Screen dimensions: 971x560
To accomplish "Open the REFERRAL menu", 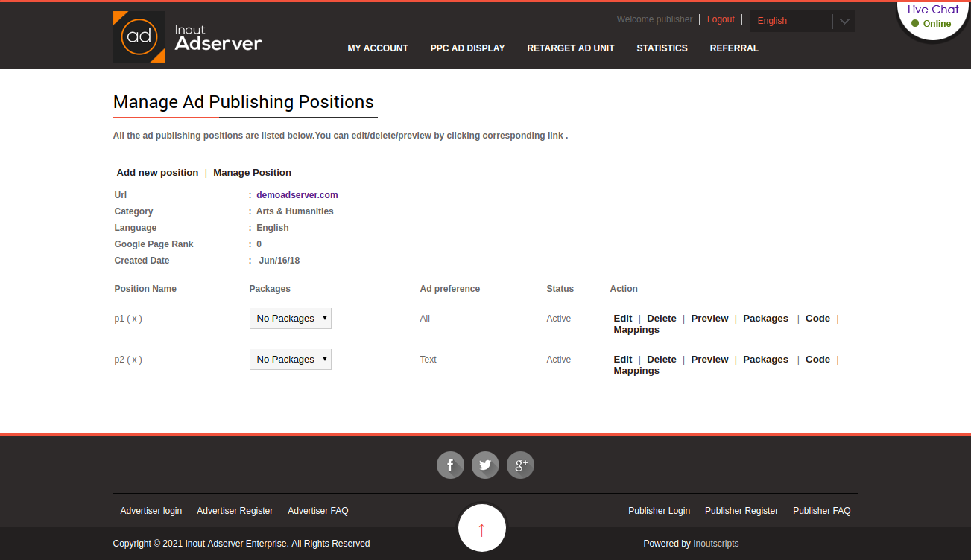I will tap(734, 48).
